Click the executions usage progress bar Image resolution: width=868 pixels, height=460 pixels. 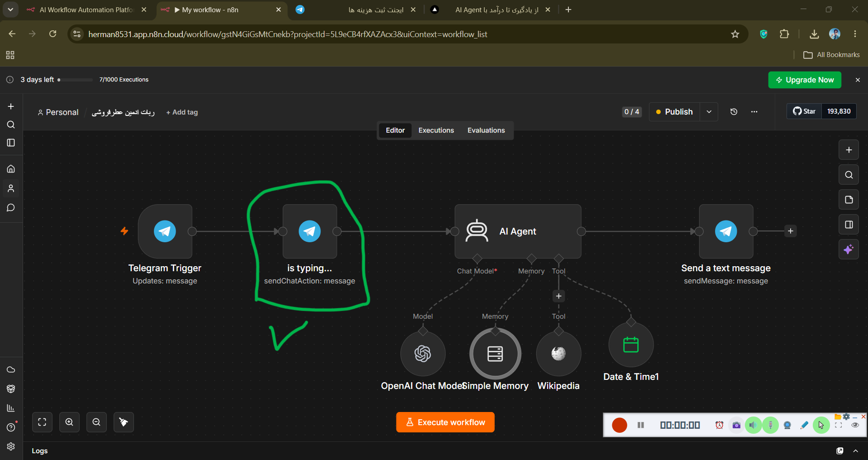click(x=75, y=80)
